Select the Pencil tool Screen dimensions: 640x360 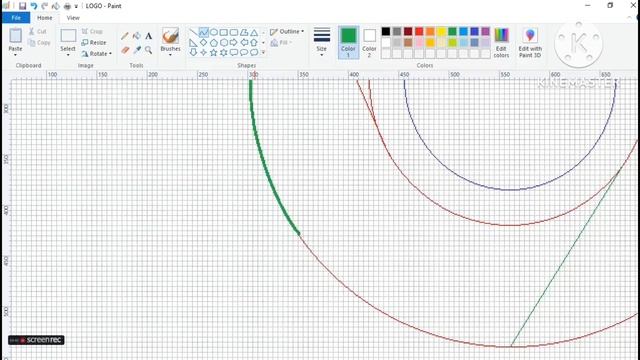point(125,36)
